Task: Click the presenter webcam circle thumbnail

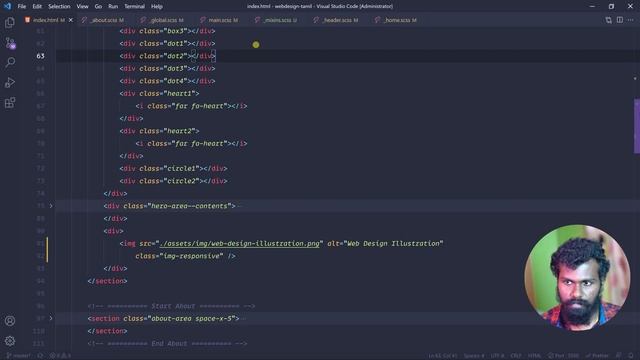Action: tap(577, 277)
